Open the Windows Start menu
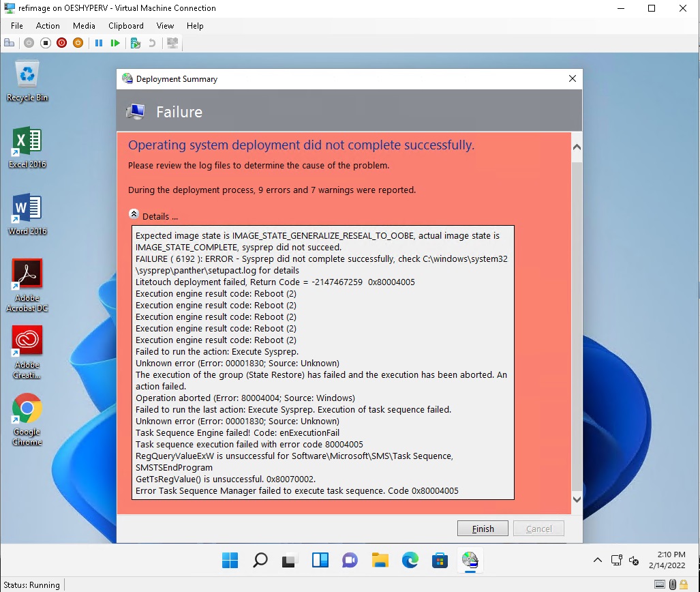 coord(230,560)
